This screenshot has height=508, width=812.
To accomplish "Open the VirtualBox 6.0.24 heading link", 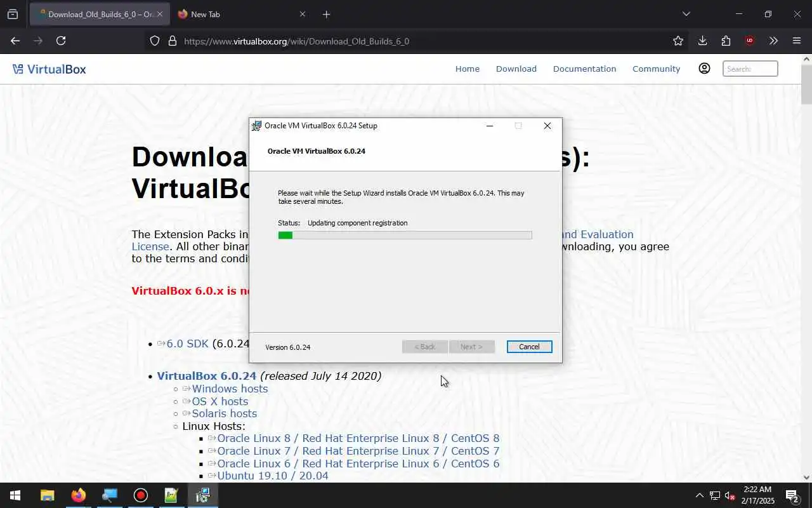I will (x=206, y=376).
